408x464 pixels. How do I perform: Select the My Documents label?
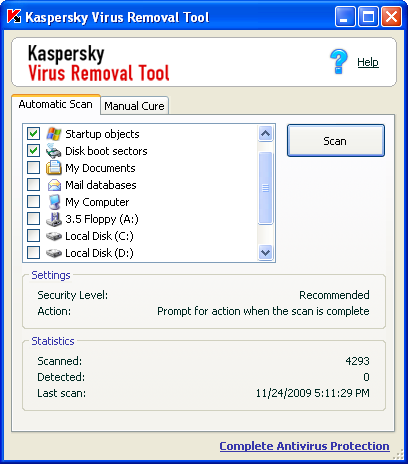coord(100,168)
